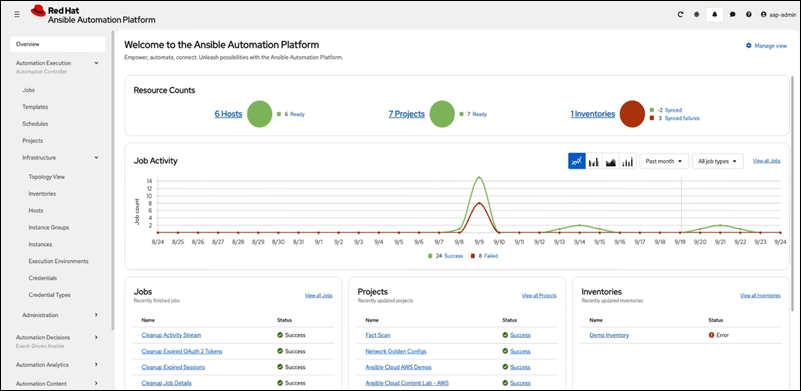Viewport: 801px width, 391px height.
Task: Open Cleanup Expired OAuth 2 Tokens job
Action: point(182,351)
